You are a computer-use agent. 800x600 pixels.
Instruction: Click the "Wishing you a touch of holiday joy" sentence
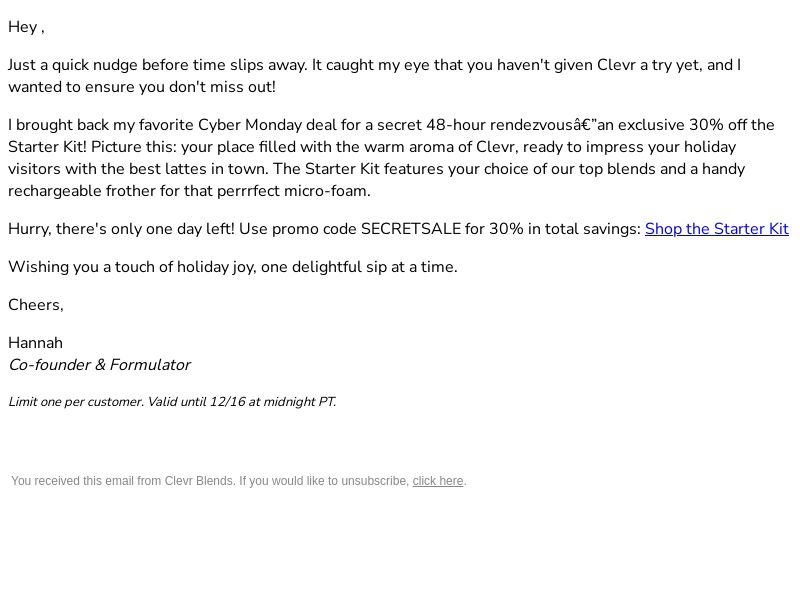pos(233,267)
